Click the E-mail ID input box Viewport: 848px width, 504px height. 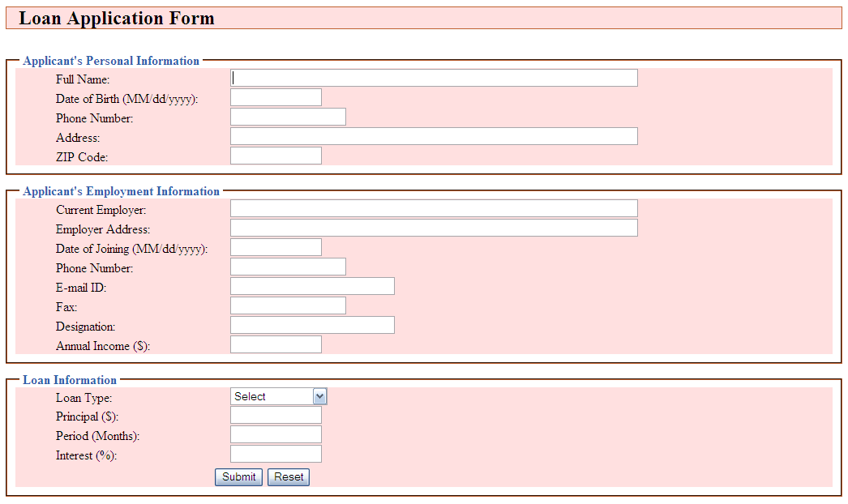coord(312,286)
